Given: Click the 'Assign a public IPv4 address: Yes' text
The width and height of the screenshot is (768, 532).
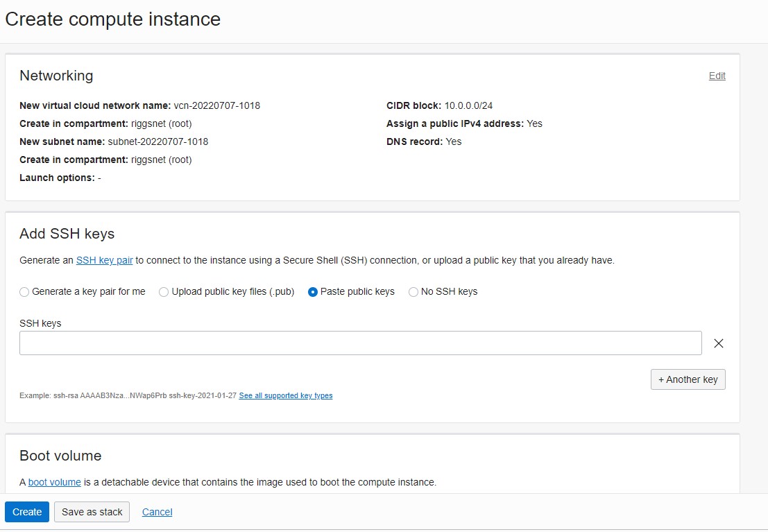Looking at the screenshot, I should 464,124.
